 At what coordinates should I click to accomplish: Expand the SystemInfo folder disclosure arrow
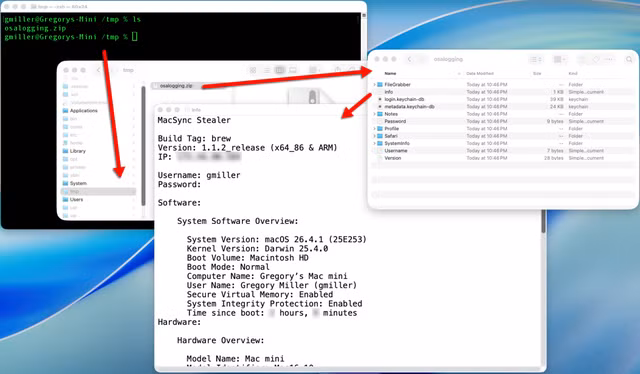click(374, 143)
